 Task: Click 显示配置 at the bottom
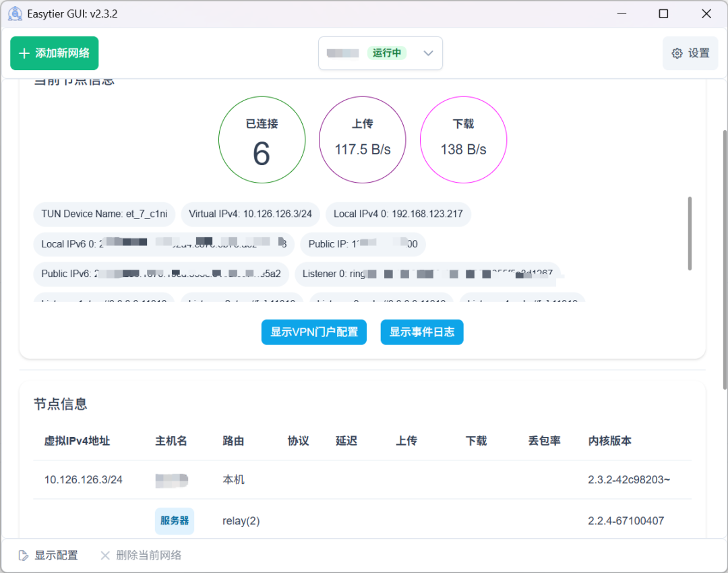click(49, 555)
